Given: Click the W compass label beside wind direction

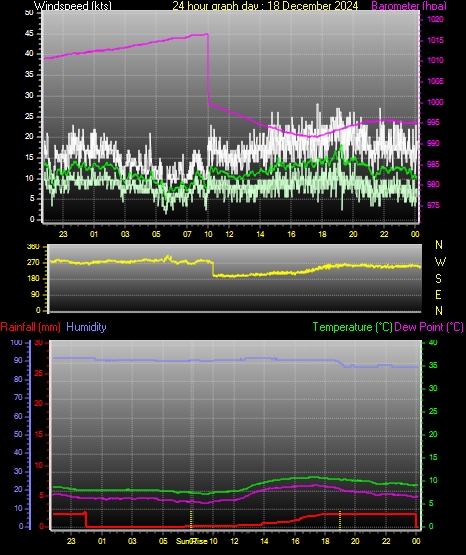Looking at the screenshot, I should pos(440,262).
